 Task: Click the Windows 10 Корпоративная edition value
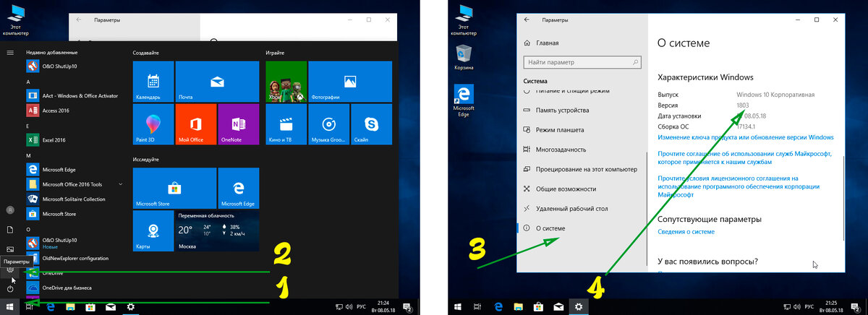(775, 95)
